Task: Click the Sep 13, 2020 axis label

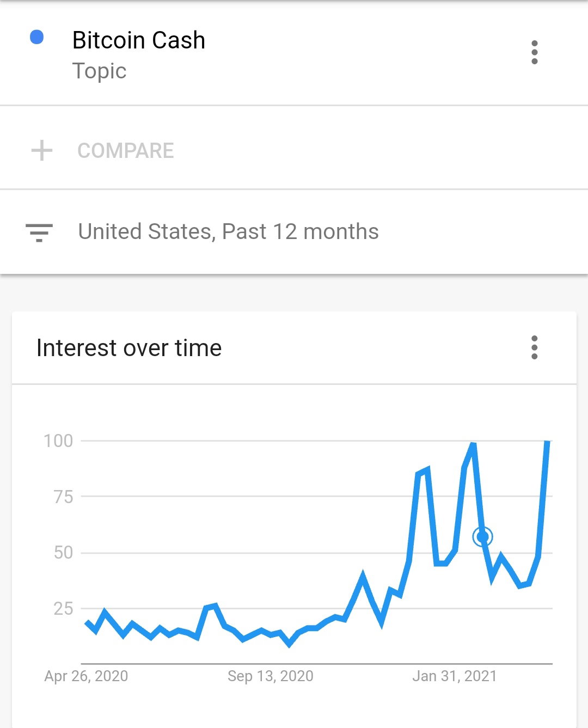Action: pos(271,676)
